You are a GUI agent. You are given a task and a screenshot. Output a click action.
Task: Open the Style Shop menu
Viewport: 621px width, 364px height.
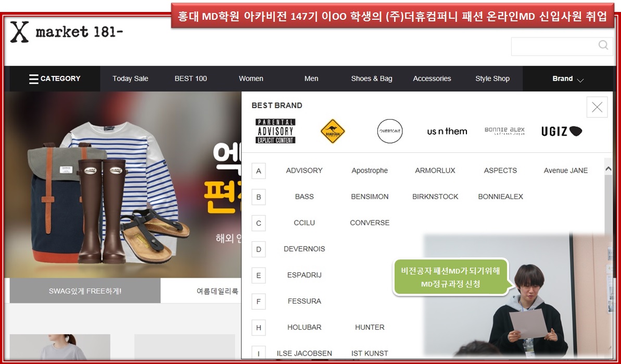(x=492, y=79)
